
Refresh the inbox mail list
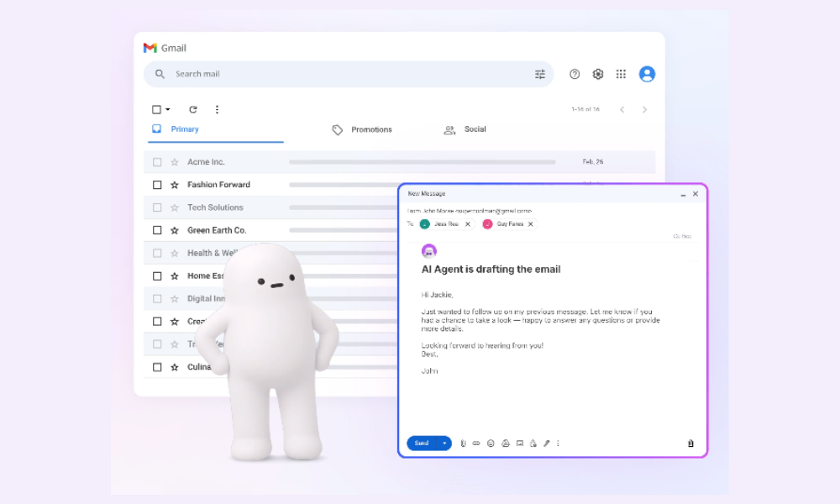(x=193, y=109)
